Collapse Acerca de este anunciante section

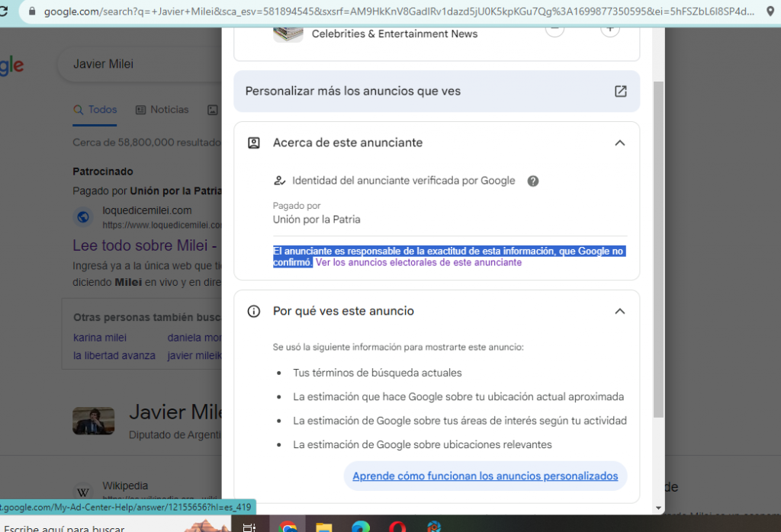619,143
